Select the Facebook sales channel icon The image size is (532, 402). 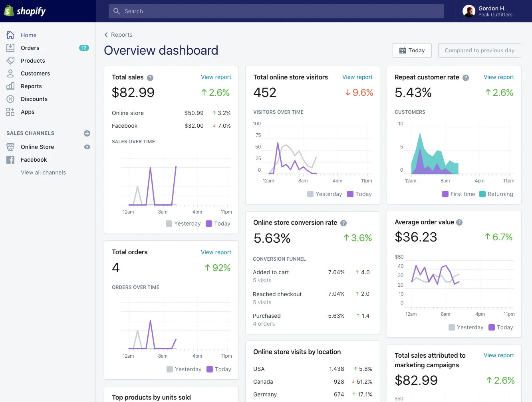pyautogui.click(x=10, y=160)
